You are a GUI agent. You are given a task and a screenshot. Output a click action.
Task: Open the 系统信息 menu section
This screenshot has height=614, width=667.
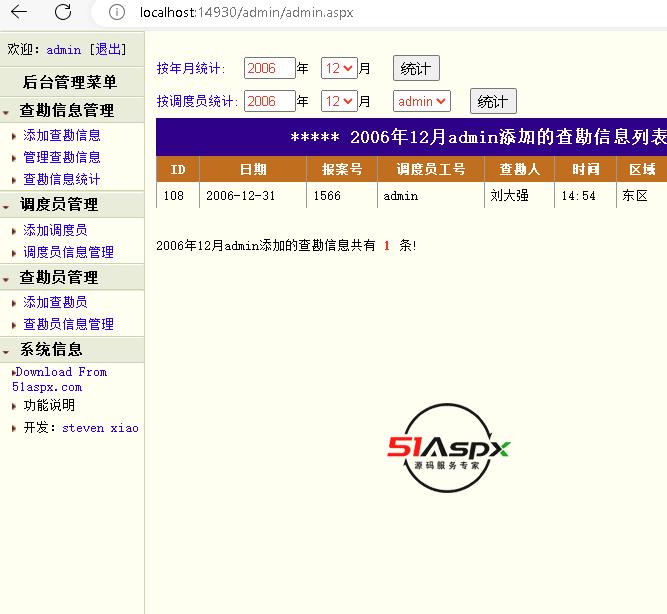pyautogui.click(x=51, y=349)
